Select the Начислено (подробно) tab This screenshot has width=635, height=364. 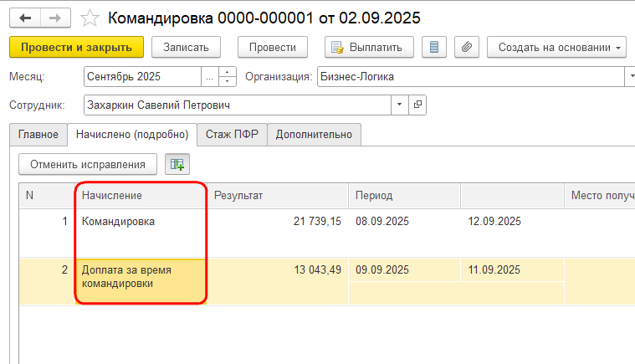pos(132,135)
